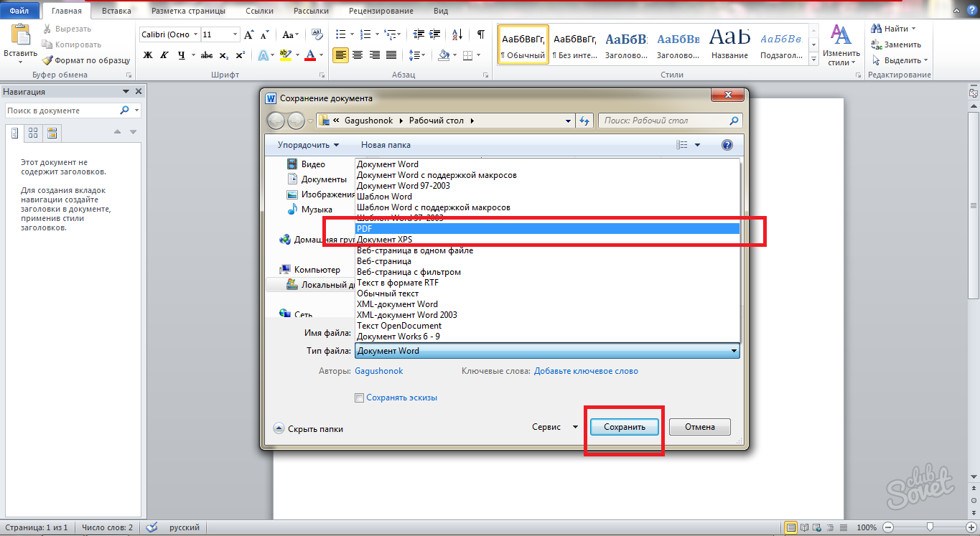
Task: Click 'Заменить' in editing group
Action: [896, 44]
